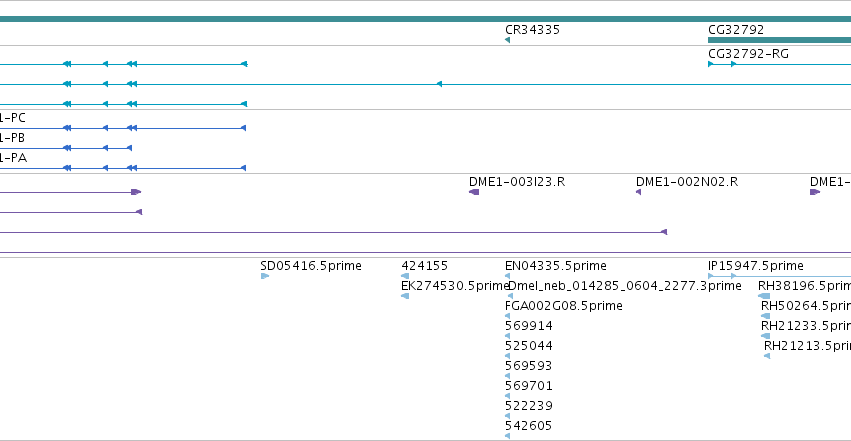The image size is (851, 441).
Task: Select the IP15947.5prime label
Action: pos(755,266)
